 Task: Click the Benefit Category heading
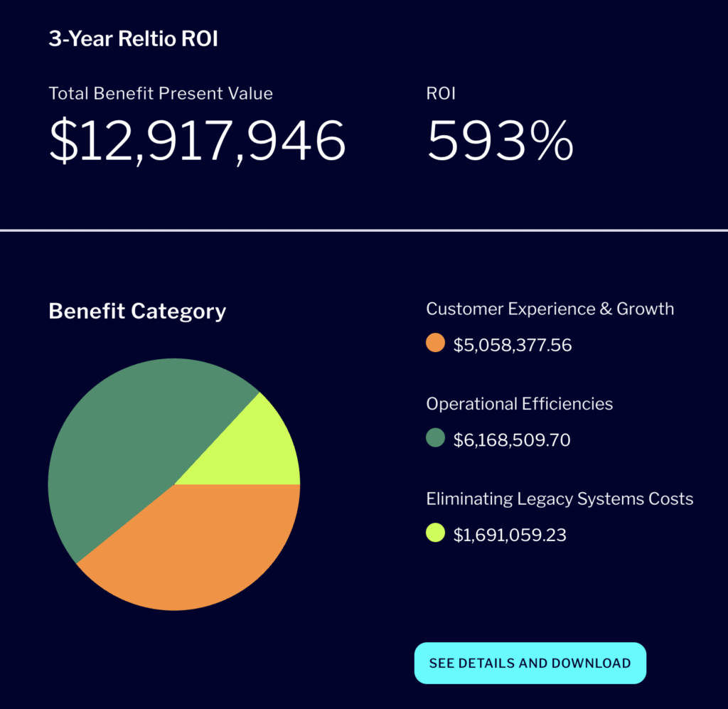137,311
